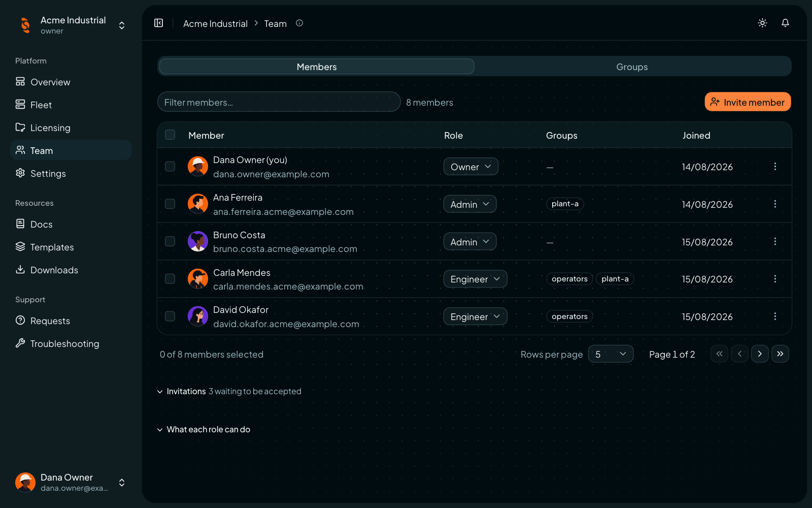Open Engineer role dropdown for David Okafor
Image resolution: width=812 pixels, height=508 pixels.
(475, 316)
